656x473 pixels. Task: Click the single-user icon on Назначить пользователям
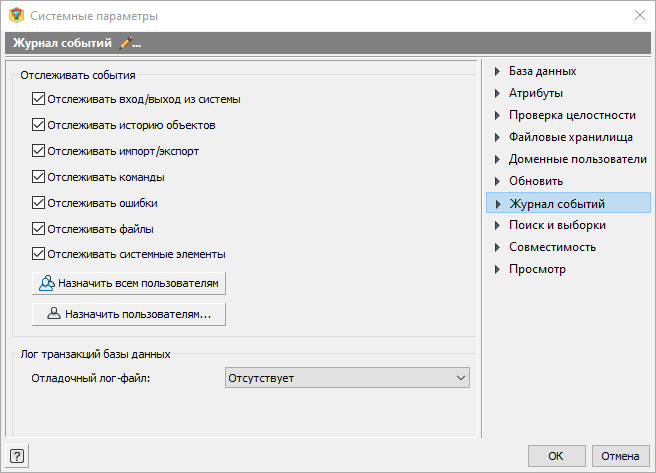coord(54,314)
